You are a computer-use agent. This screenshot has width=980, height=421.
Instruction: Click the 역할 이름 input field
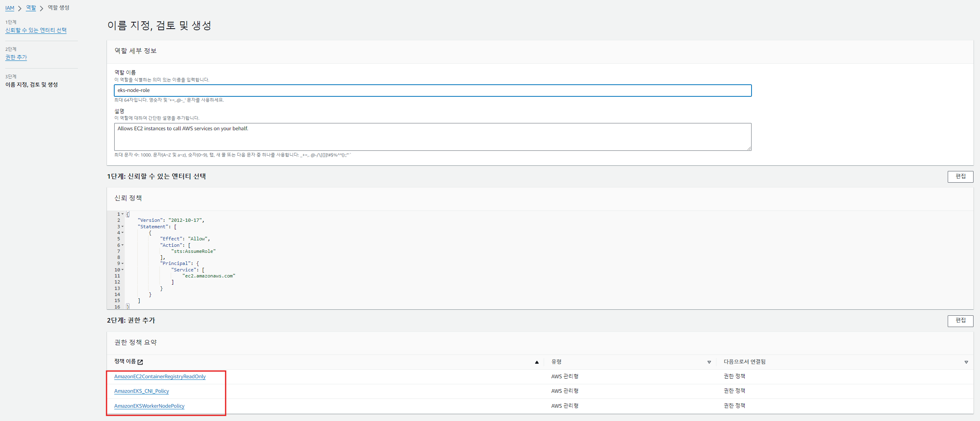pyautogui.click(x=433, y=90)
